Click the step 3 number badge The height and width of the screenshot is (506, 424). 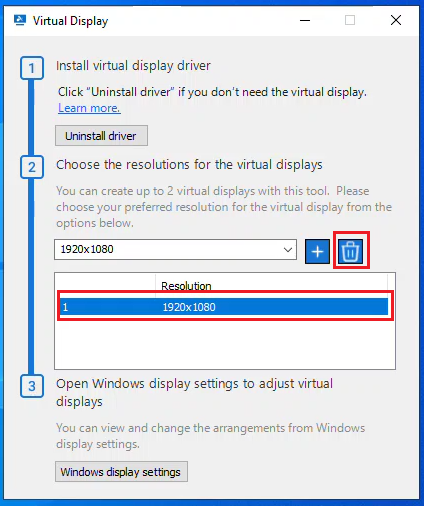pyautogui.click(x=32, y=386)
